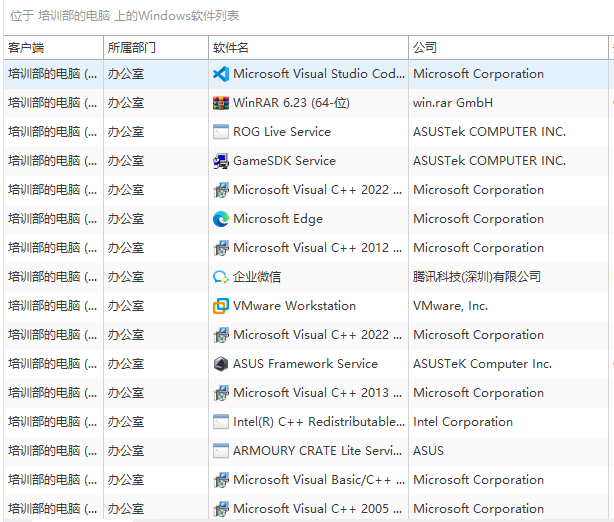Viewport: 614px width, 522px height.
Task: Select the "Microsoft Edge" entry
Action: (278, 219)
